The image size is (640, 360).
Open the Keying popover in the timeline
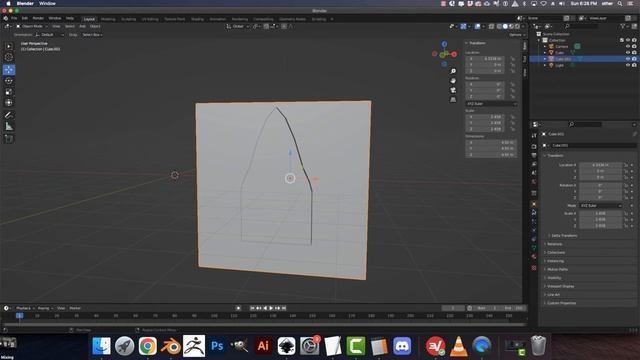(45, 308)
